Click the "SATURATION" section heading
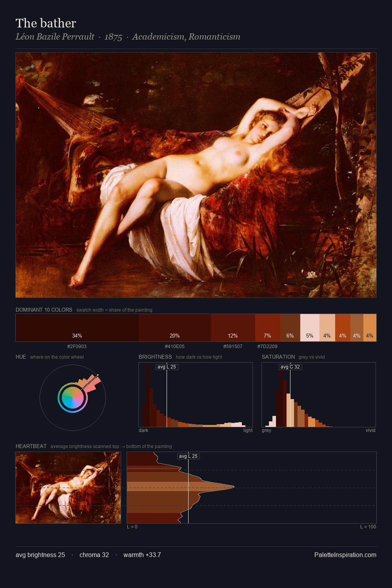 click(278, 357)
